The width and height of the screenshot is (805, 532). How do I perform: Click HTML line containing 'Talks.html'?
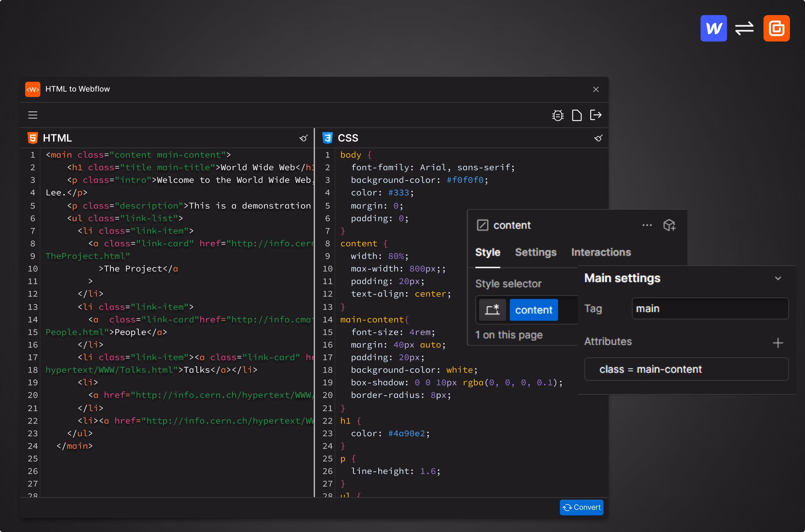coord(151,370)
